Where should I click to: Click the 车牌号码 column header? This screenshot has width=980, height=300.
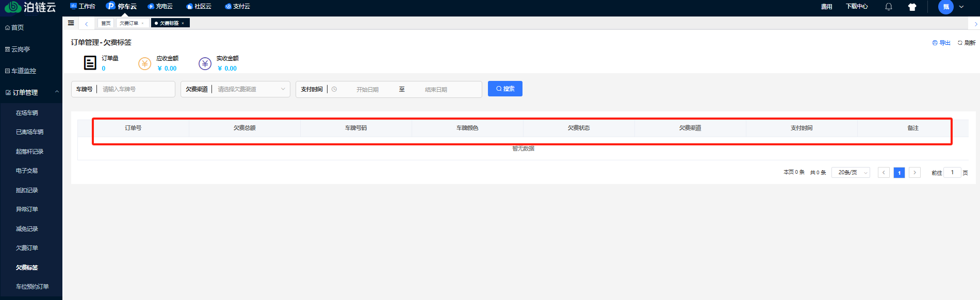356,128
